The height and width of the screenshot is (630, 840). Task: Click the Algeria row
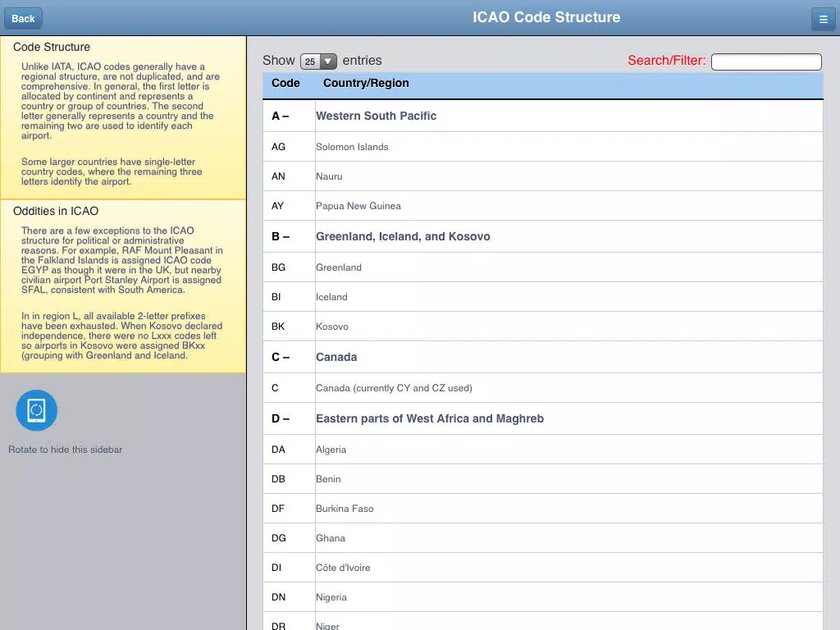(543, 450)
